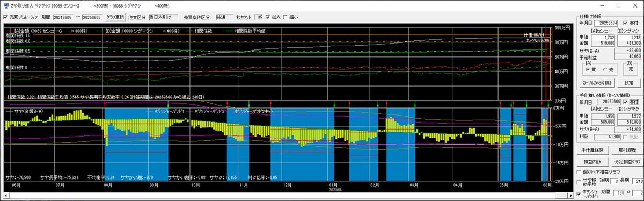The height and width of the screenshot is (201, 644).
Task: Click the グラフ更新 button
Action: tap(115, 17)
